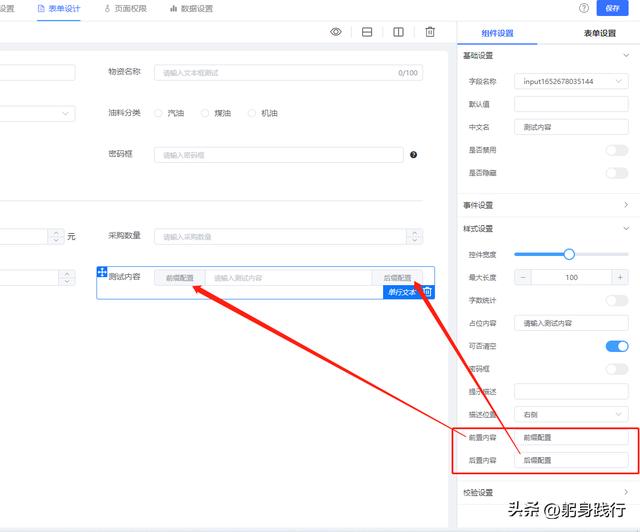The width and height of the screenshot is (640, 532).
Task: Toggle the 是否隐藏 switch
Action: click(617, 173)
